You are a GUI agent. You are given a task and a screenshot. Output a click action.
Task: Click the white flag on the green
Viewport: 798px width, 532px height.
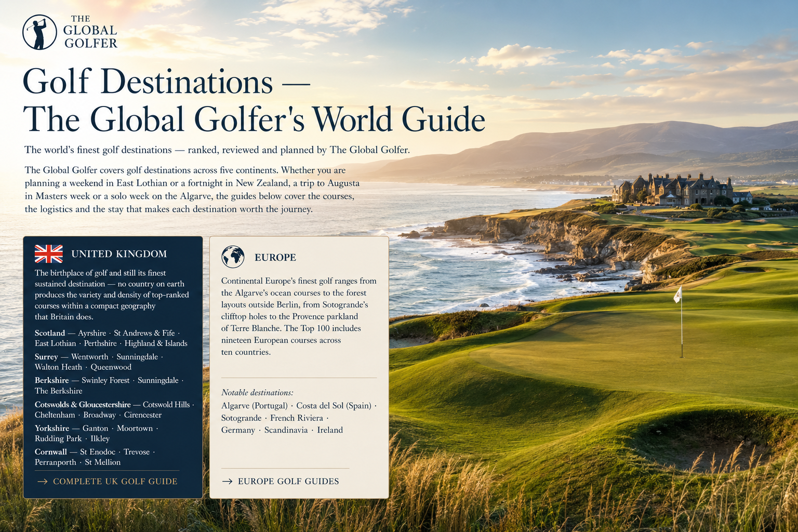coord(677,295)
